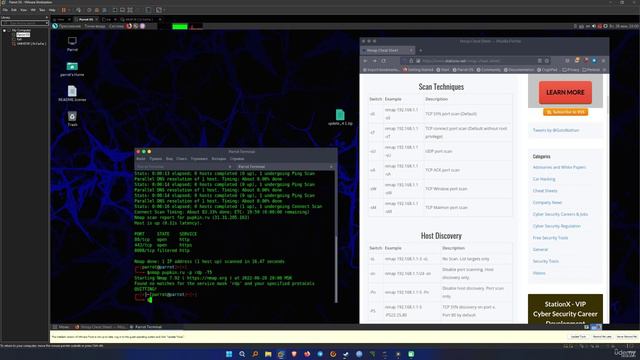The width and height of the screenshot is (640, 360).
Task: Switch to the Parrot OS VMware tab
Action: coord(86,19)
